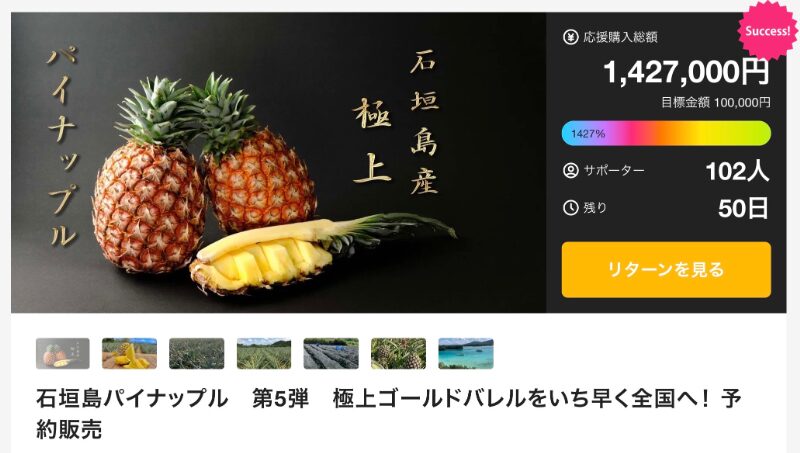
Task: Click the 1,427,000円 total amount
Action: tap(686, 72)
